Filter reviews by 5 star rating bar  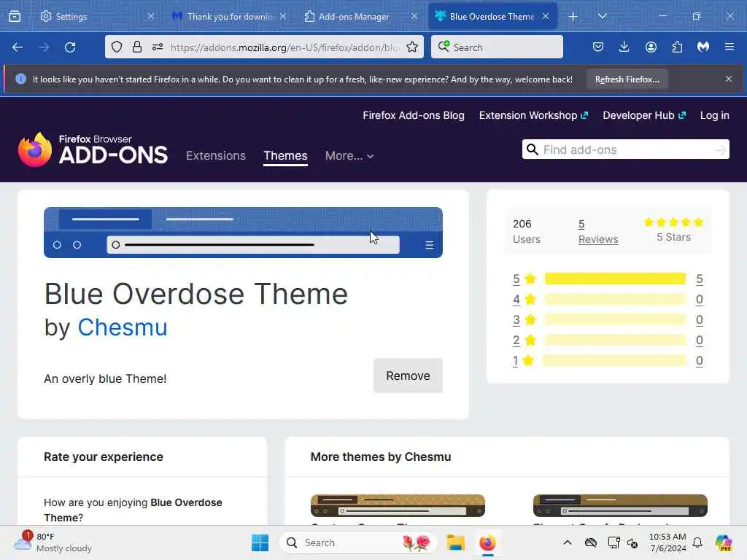click(x=615, y=279)
